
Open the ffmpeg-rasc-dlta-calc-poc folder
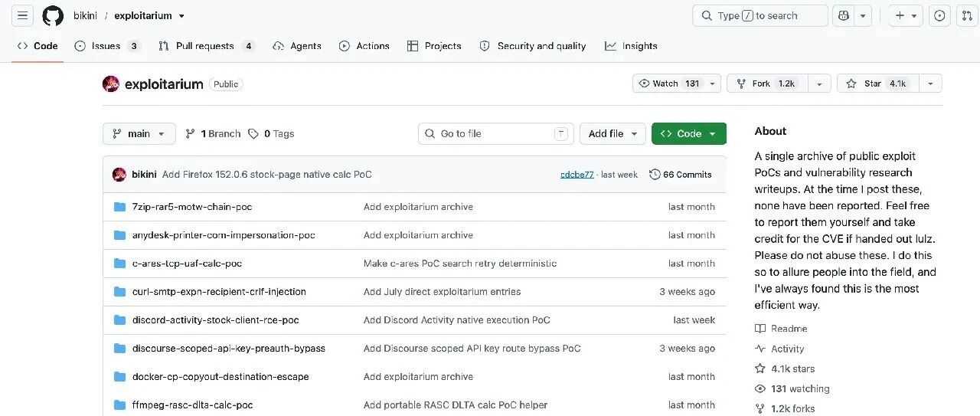192,405
